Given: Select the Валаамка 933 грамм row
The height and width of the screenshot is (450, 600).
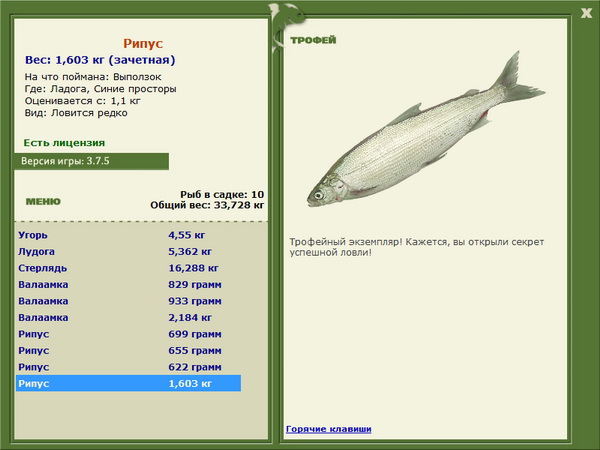Looking at the screenshot, I should pyautogui.click(x=128, y=301).
